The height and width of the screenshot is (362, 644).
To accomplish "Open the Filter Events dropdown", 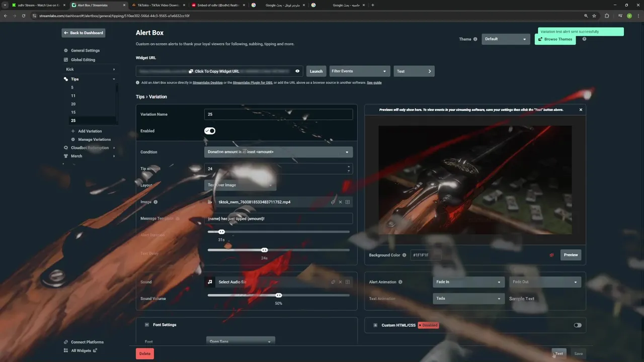I will click(x=359, y=71).
